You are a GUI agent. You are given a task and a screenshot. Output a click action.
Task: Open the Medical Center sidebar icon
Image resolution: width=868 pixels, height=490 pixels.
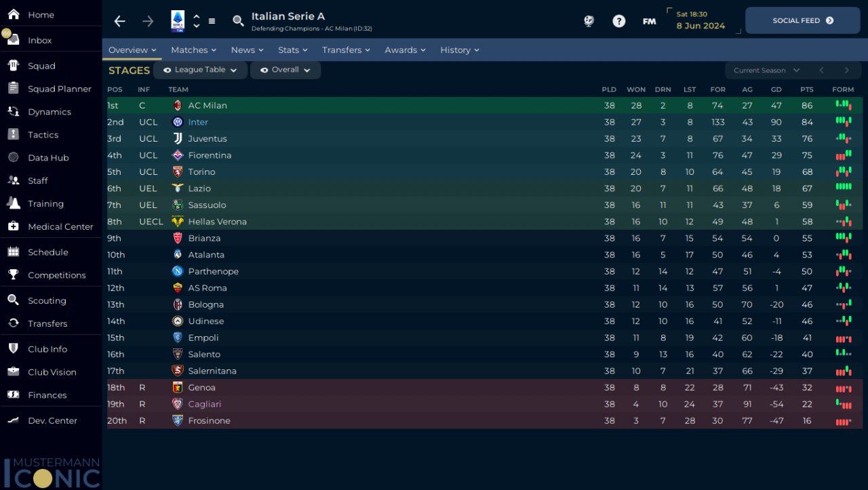pos(14,226)
